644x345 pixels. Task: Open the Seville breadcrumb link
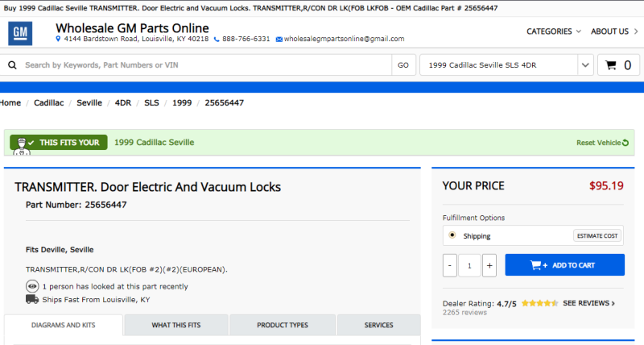click(x=89, y=103)
